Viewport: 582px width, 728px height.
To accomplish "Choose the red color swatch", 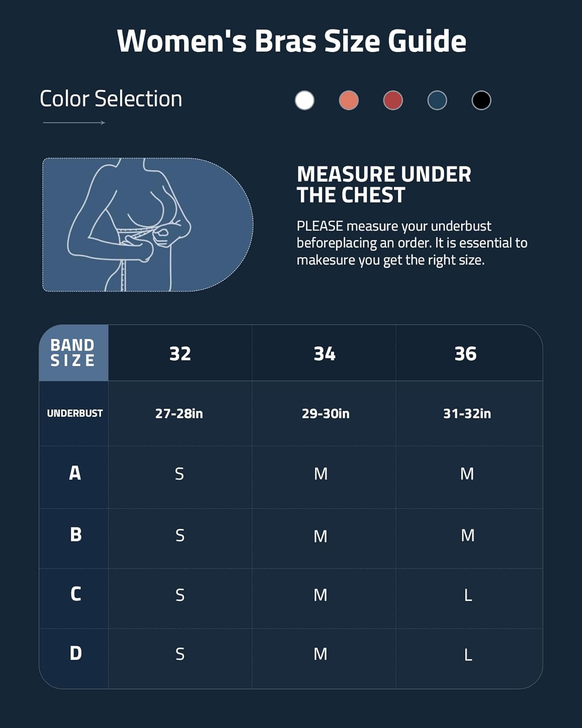I will [393, 100].
